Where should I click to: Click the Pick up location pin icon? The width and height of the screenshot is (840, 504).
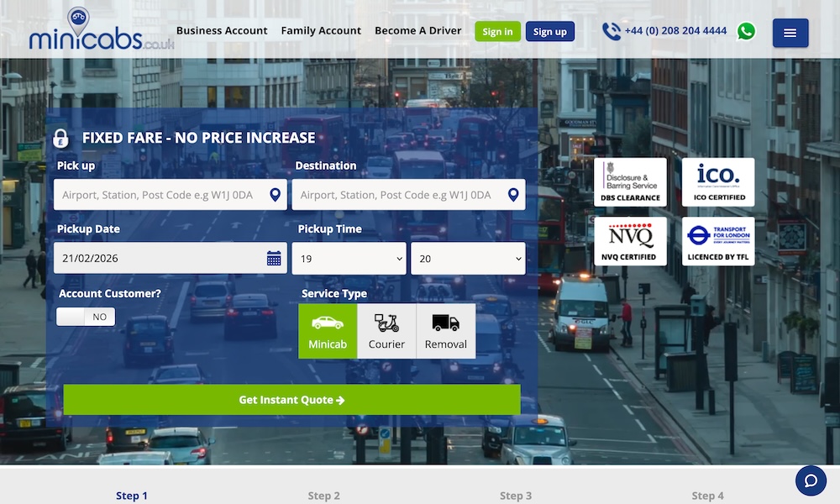(274, 194)
